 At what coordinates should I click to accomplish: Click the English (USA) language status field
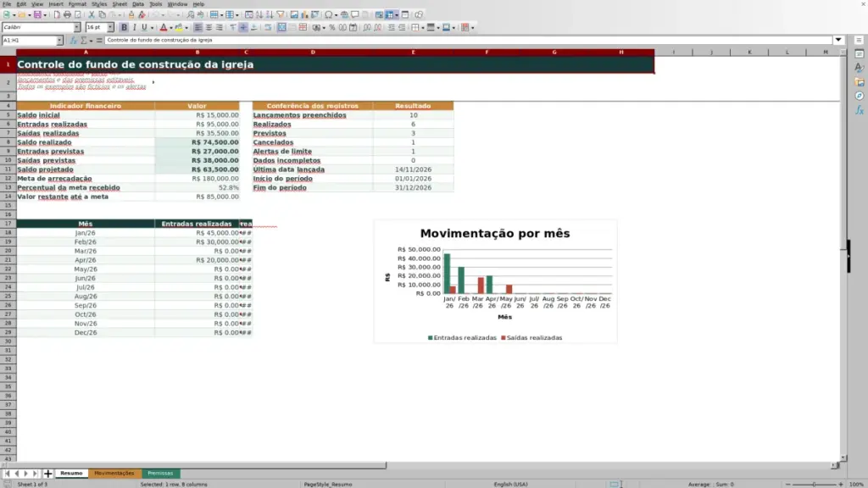pyautogui.click(x=510, y=484)
